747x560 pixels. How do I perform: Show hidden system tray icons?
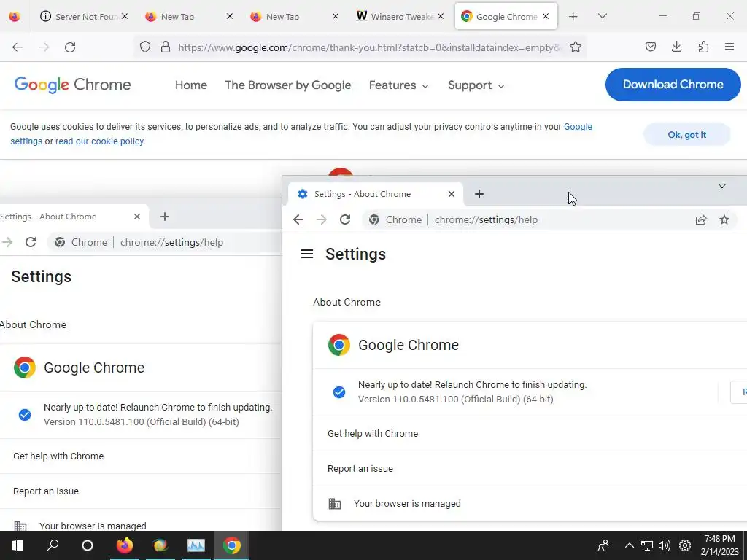(630, 545)
